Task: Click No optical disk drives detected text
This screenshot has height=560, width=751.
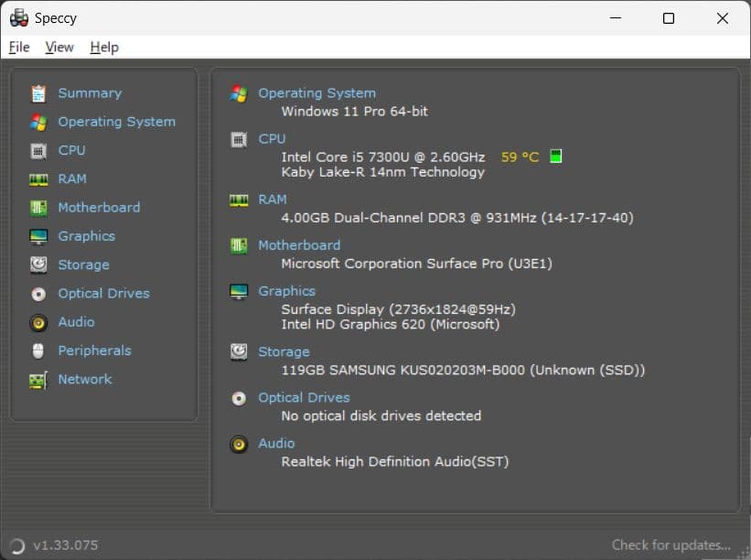Action: point(381,415)
